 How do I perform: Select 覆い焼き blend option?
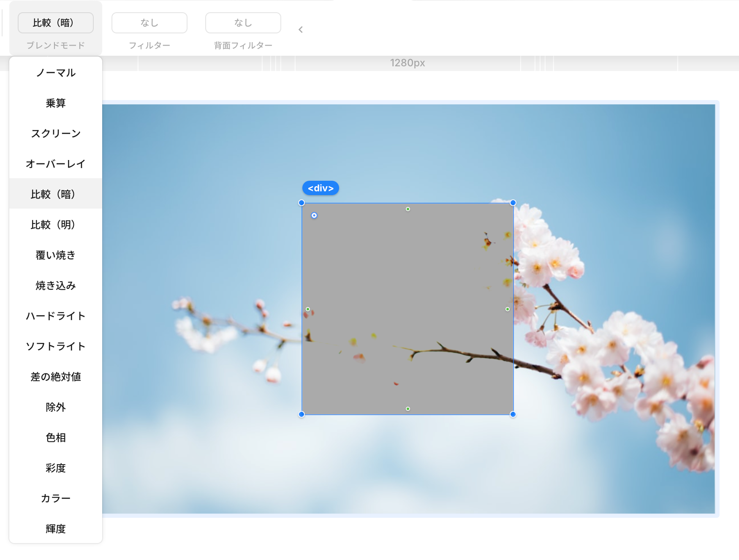(56, 255)
